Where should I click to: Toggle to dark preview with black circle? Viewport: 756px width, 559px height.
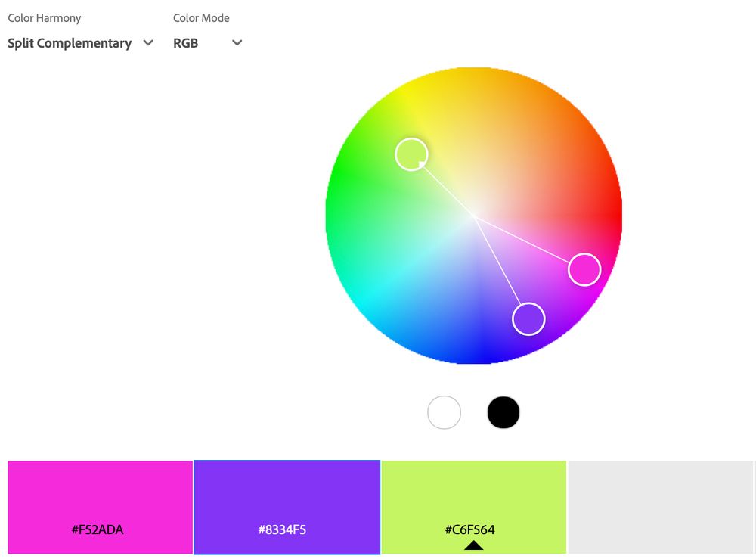pos(503,411)
